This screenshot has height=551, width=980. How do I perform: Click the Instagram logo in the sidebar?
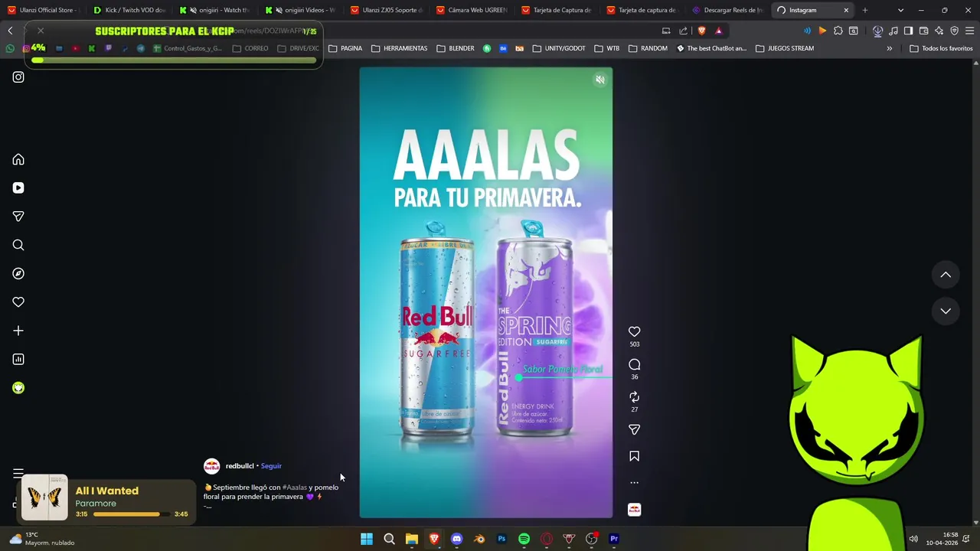[18, 77]
